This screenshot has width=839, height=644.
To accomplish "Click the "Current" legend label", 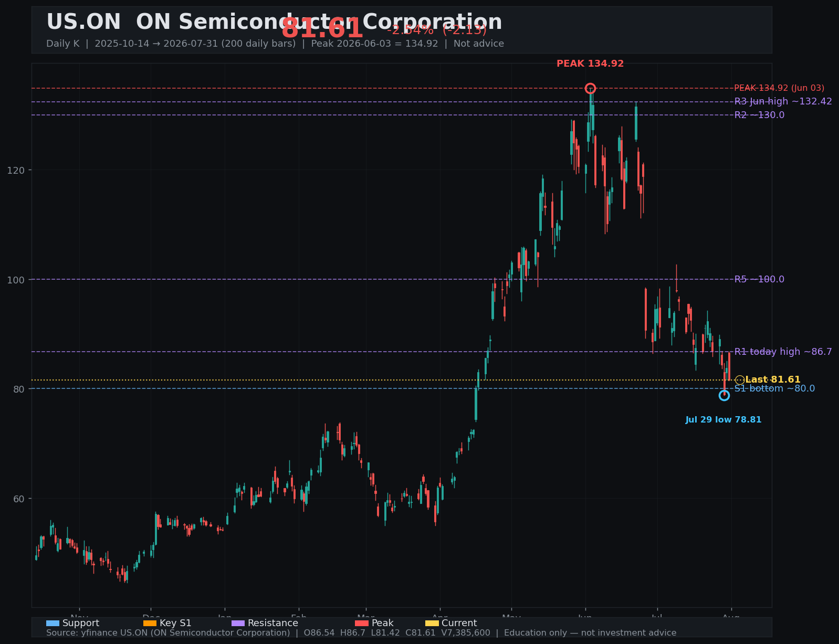I will click(x=459, y=623).
